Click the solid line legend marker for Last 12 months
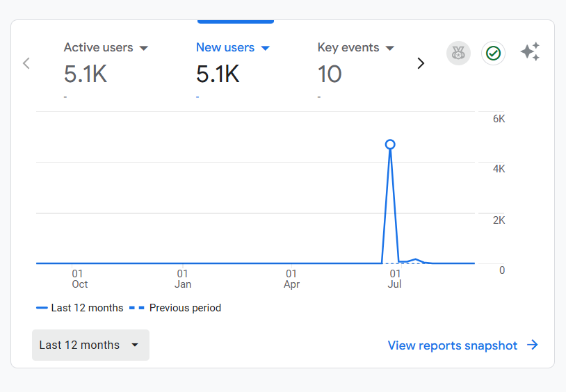 coord(42,308)
